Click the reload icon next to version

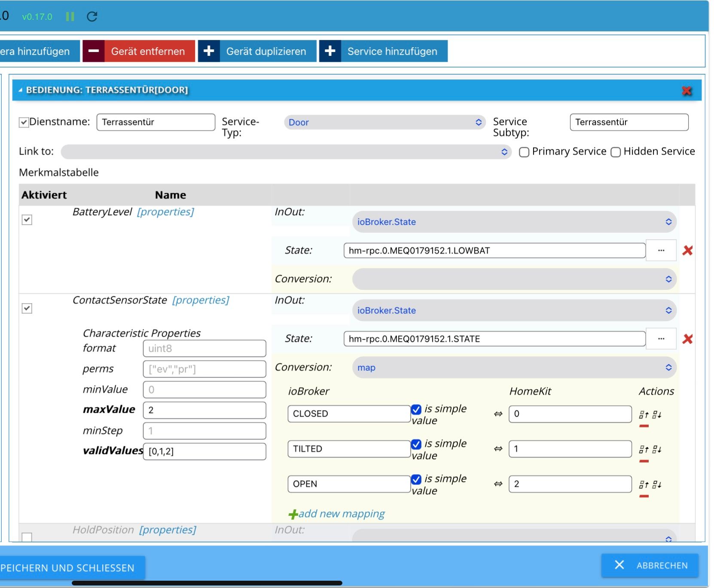[92, 17]
